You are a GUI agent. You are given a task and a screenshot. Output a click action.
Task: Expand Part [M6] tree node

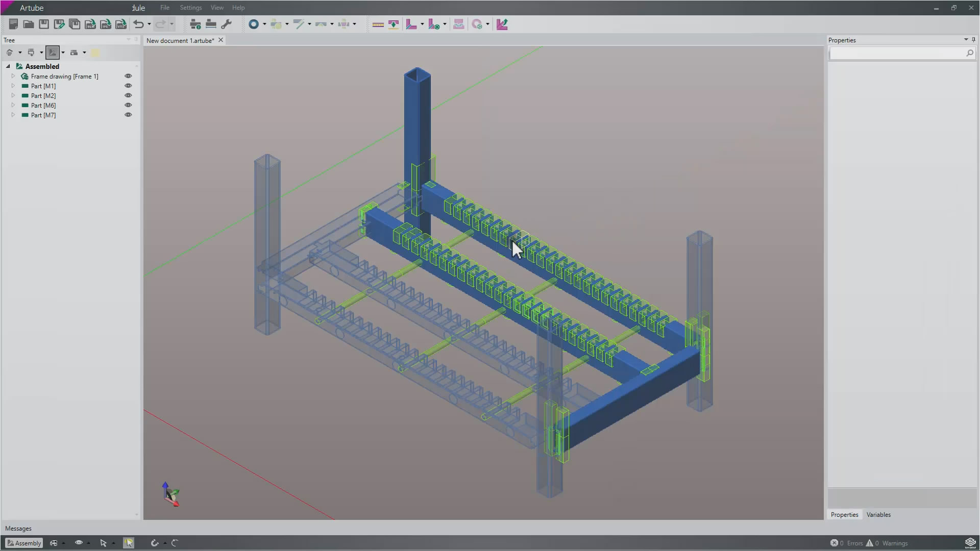[x=13, y=105]
